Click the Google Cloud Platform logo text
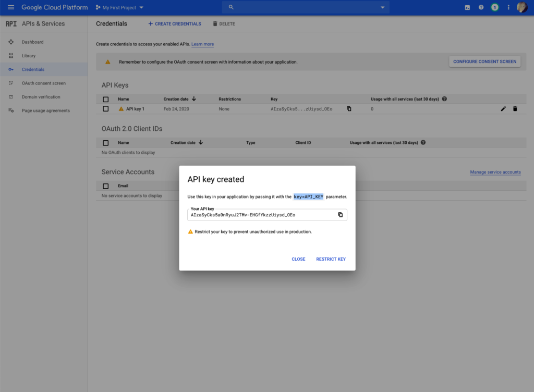Screen dimensions: 534x392 pyautogui.click(x=54, y=7)
